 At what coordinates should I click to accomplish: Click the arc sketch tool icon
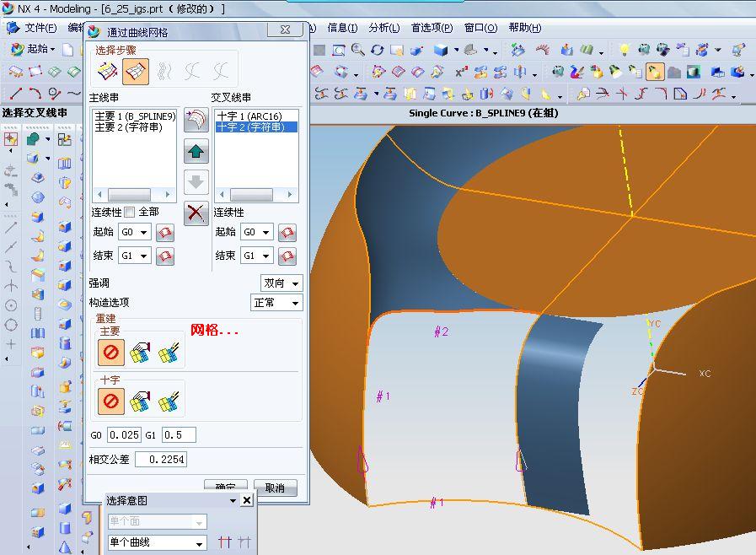[35, 93]
